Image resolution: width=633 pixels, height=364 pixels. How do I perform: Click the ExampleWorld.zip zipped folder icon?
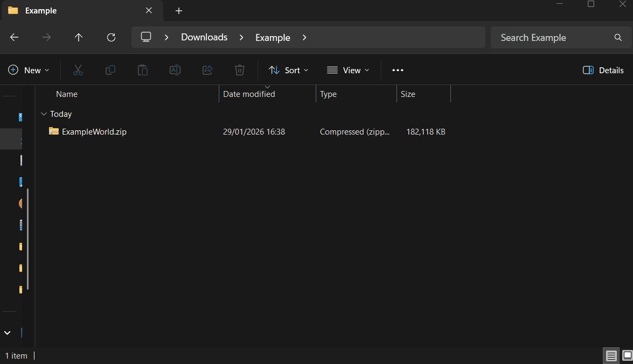(x=54, y=131)
